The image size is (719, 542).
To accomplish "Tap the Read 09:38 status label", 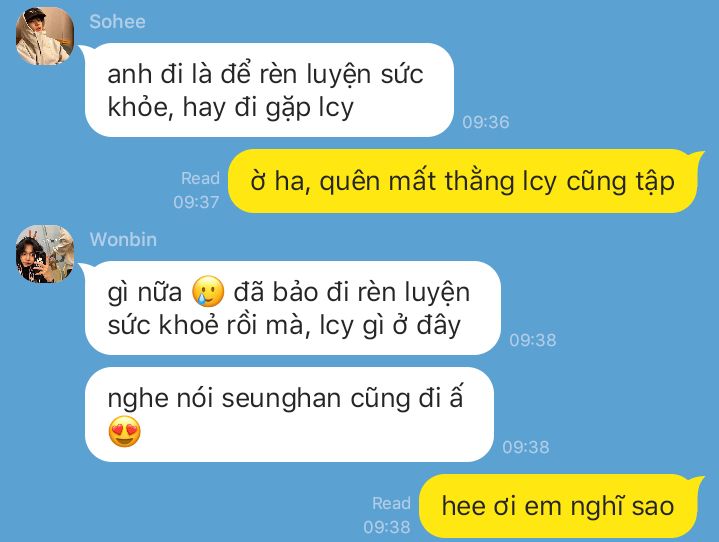I will (x=387, y=515).
